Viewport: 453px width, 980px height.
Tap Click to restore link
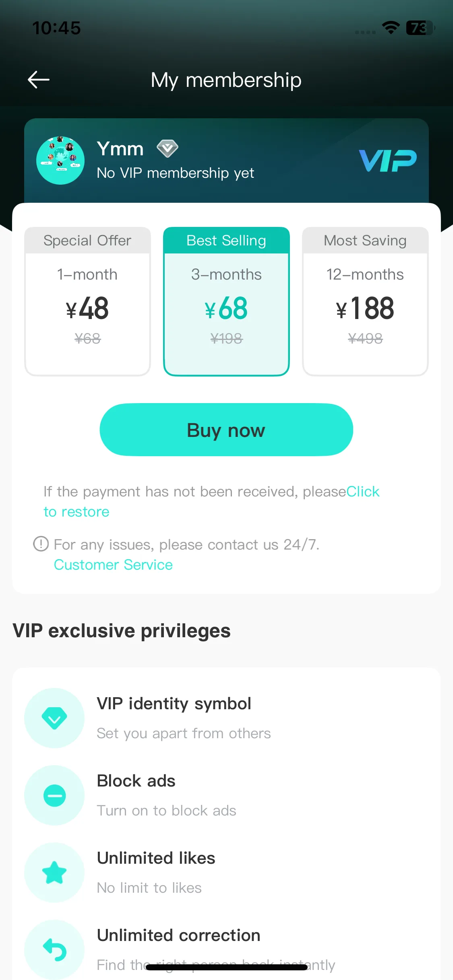(x=211, y=501)
